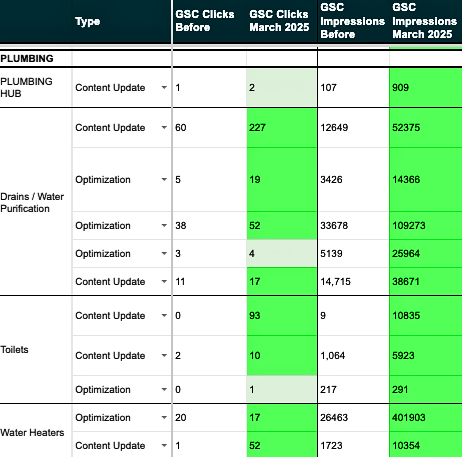Viewport: 462px width, 457px height.
Task: Select the green cell showing 109273
Action: click(x=426, y=226)
